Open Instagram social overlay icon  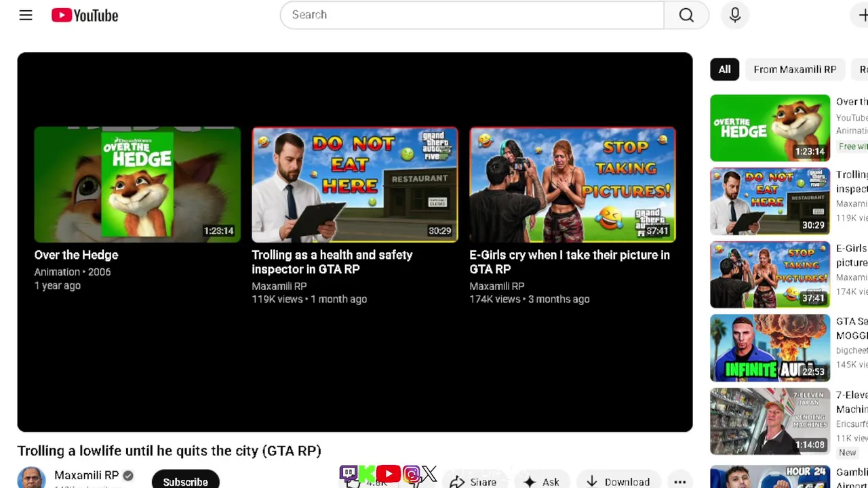click(x=411, y=474)
